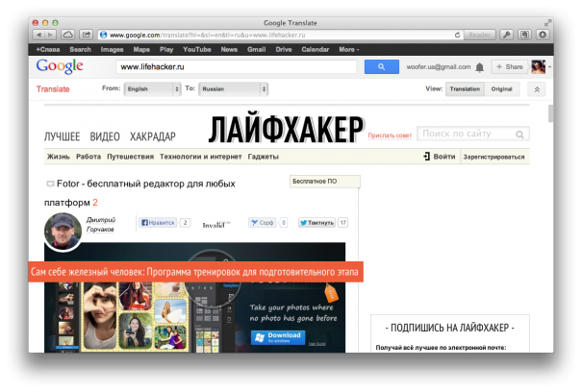Screen dimensions: 582x392
Task: Open News in Google bar
Action: coord(229,49)
